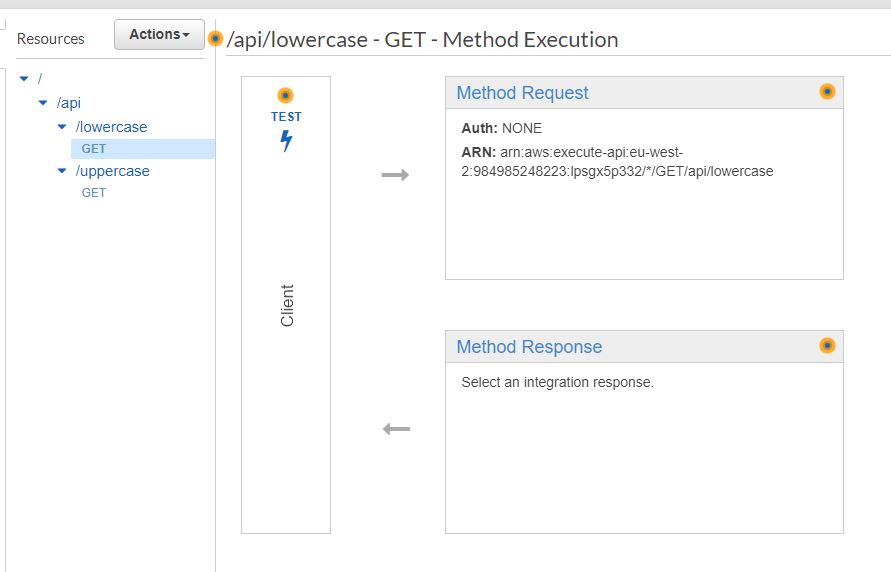
Task: Select the /uppercase resource
Action: click(113, 171)
